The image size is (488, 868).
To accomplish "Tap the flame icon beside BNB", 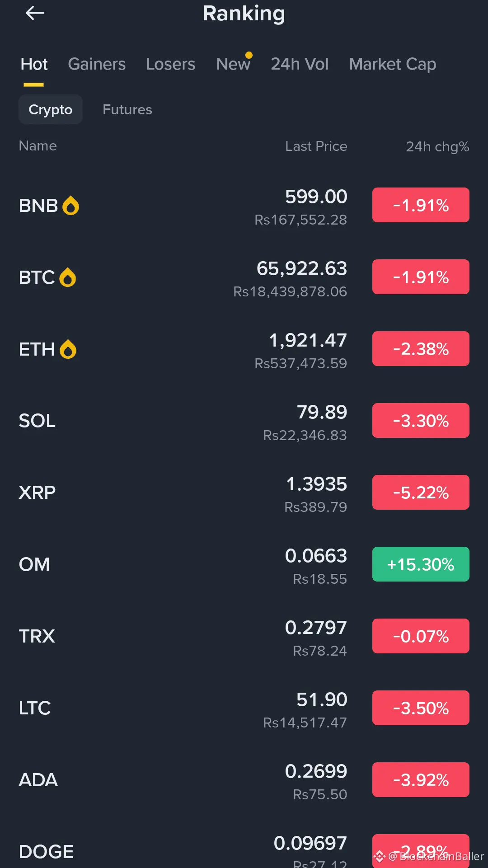I will point(70,206).
